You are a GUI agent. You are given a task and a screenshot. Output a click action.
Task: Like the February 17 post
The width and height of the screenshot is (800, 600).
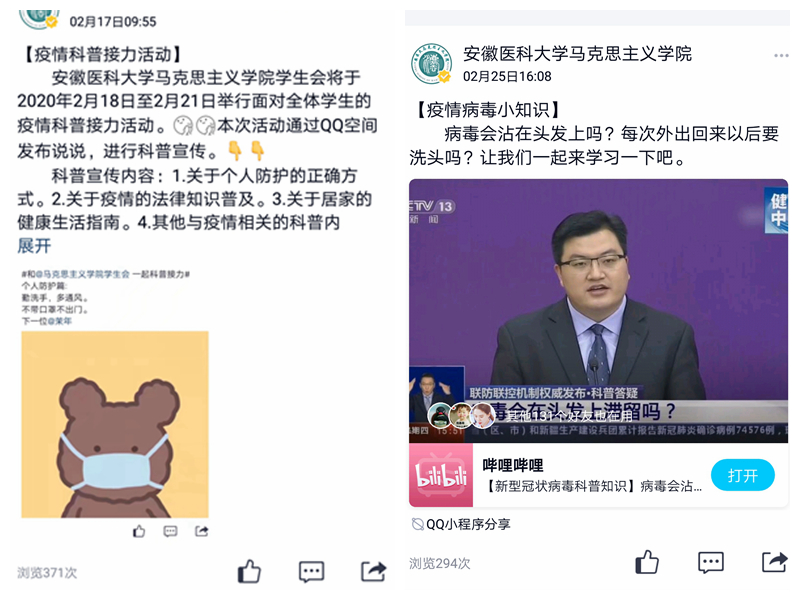tap(249, 571)
